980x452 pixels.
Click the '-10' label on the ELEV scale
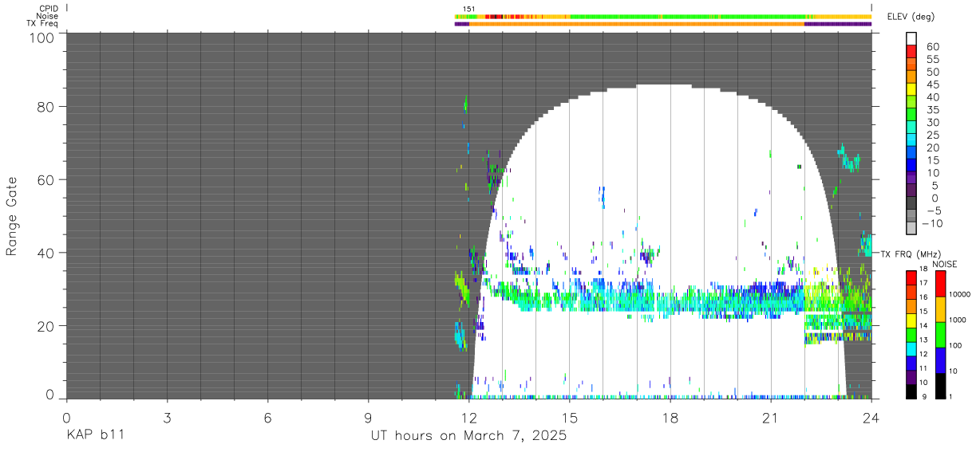[931, 224]
